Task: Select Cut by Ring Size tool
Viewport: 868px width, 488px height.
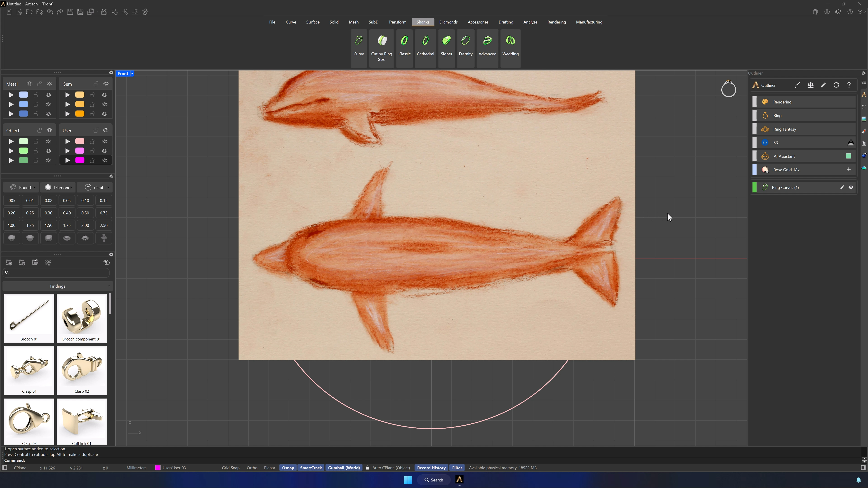Action: click(x=381, y=48)
